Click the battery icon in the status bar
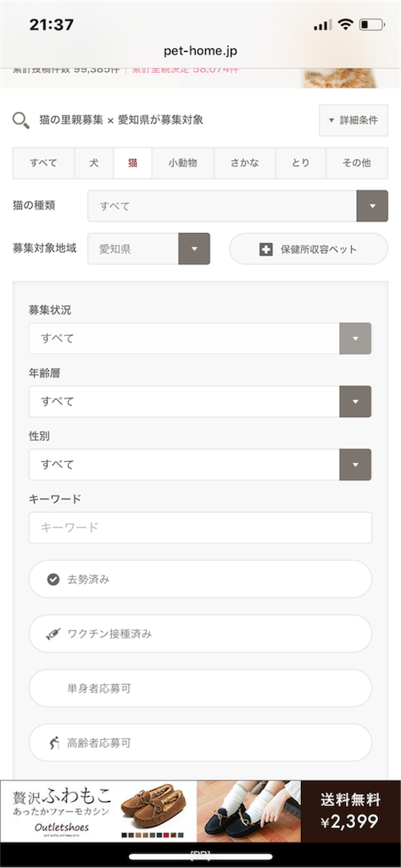 (371, 25)
